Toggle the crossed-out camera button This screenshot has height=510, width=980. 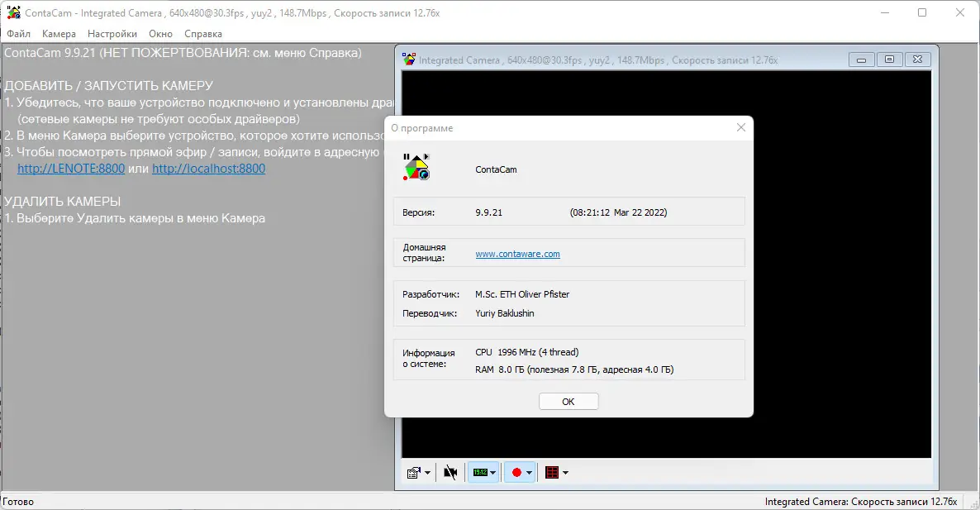pos(450,473)
